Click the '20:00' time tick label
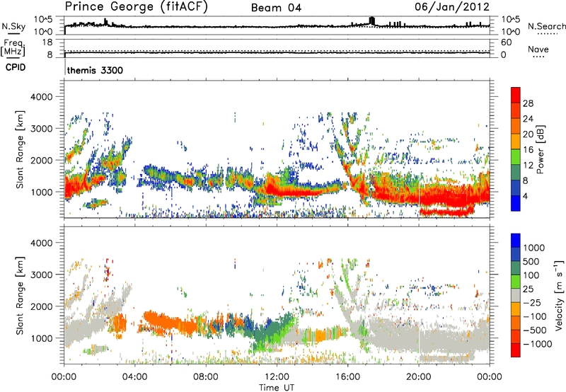Screen dimensions: 566x392 419,377
